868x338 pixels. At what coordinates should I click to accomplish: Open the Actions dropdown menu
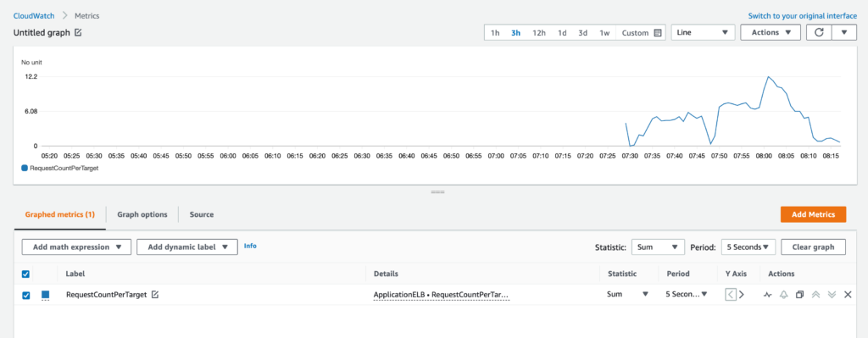coord(771,33)
